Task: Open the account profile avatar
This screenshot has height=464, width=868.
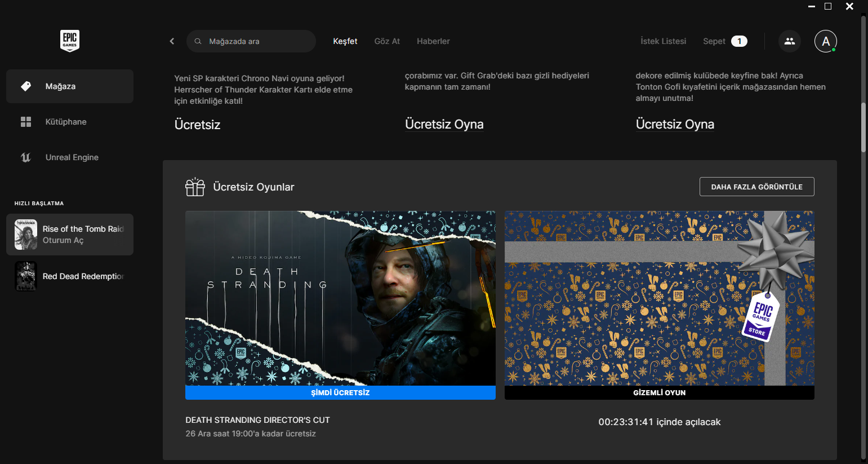Action: (x=826, y=41)
